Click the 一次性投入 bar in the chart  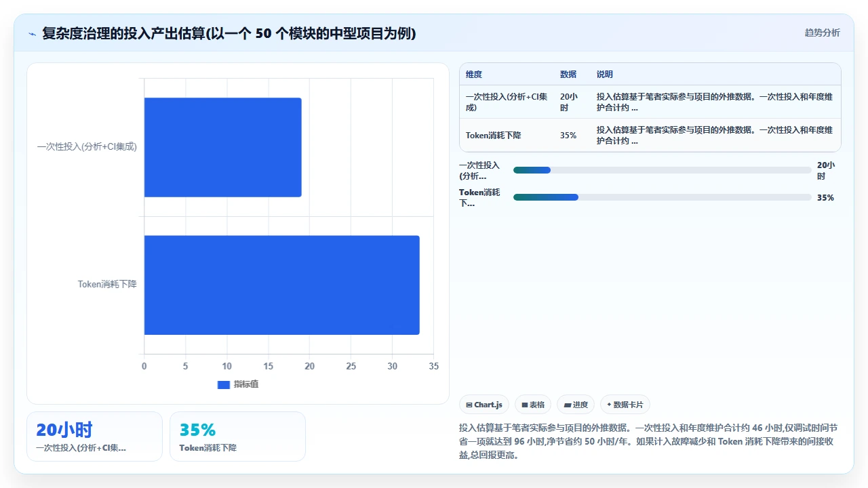(222, 147)
